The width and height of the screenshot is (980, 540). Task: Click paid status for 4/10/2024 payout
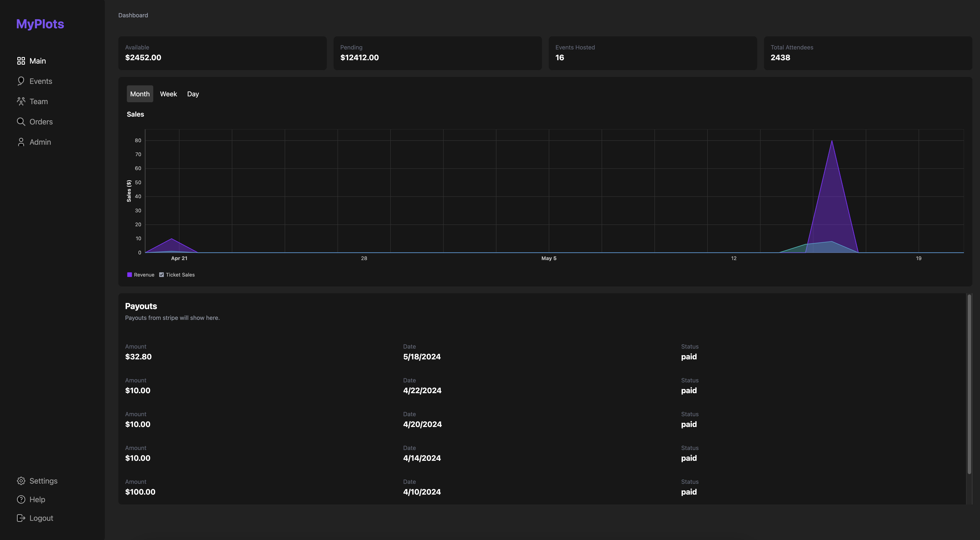tap(689, 492)
